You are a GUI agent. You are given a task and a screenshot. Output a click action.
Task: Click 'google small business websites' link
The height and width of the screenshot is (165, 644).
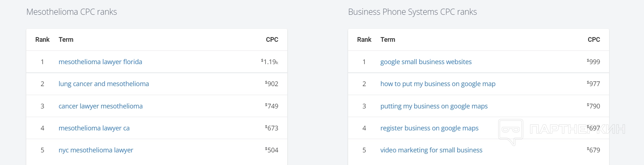pos(426,62)
